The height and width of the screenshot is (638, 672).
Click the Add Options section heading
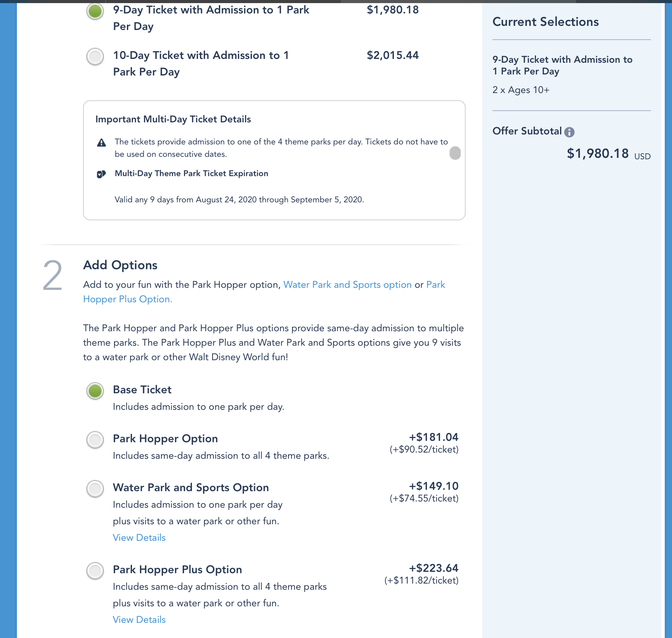(120, 265)
